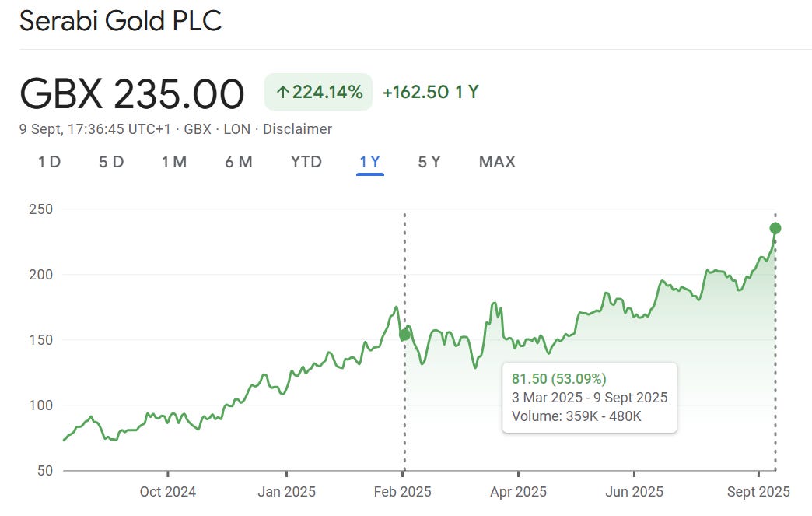Screen dimensions: 812x516
Task: Click the Volume: 359K - 480K text
Action: point(576,416)
